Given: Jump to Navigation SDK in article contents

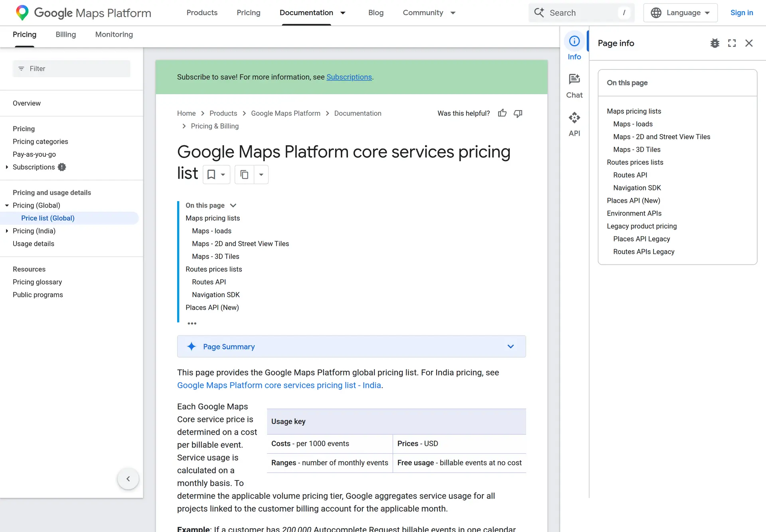Looking at the screenshot, I should coord(216,295).
